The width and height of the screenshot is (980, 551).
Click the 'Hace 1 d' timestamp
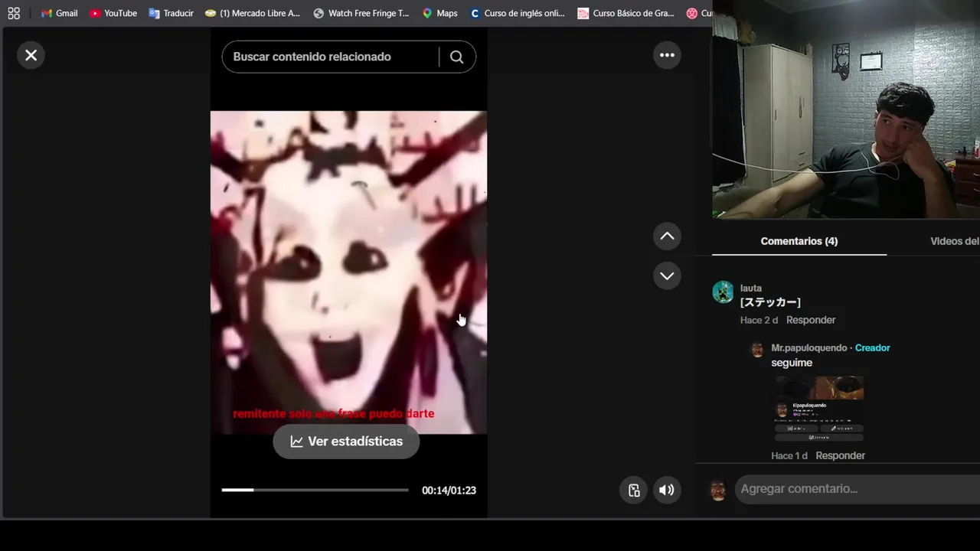click(789, 455)
